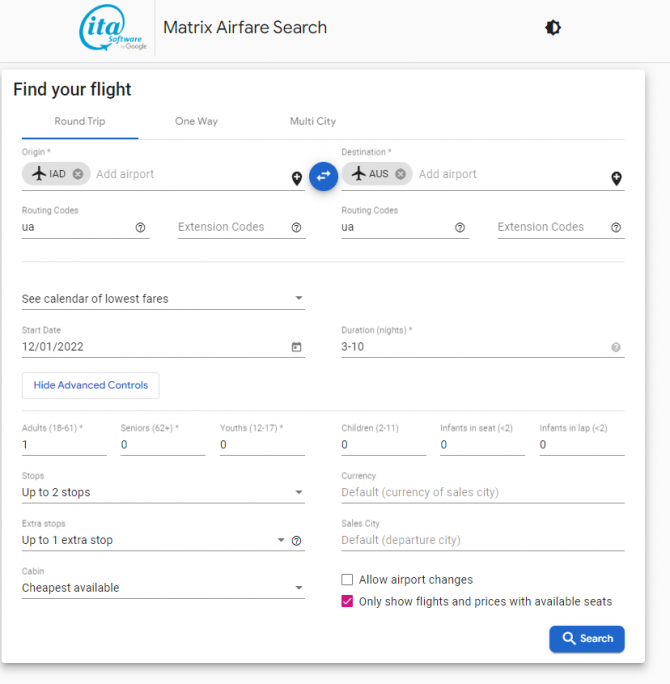Viewport: 670px width, 684px height.
Task: Switch to the Multi City tab
Action: tap(313, 121)
